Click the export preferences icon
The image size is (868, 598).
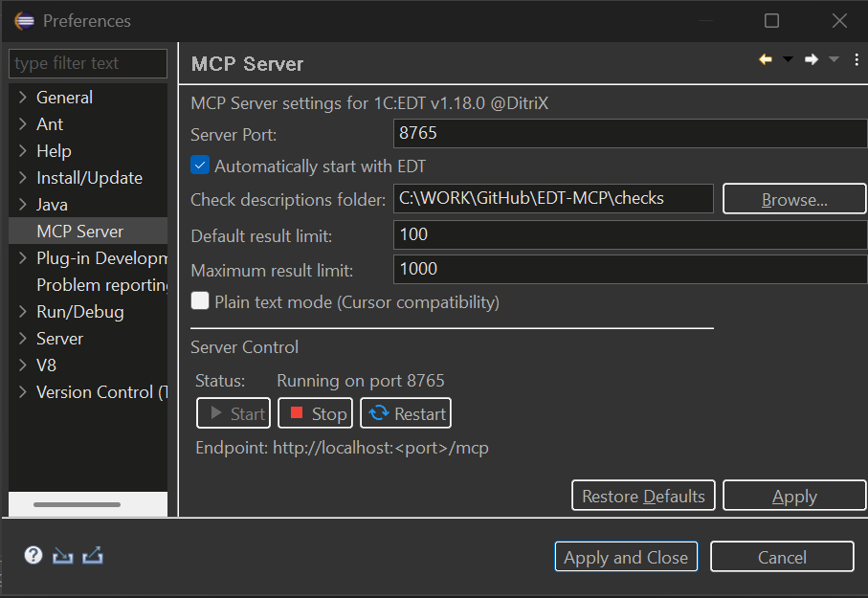click(92, 555)
